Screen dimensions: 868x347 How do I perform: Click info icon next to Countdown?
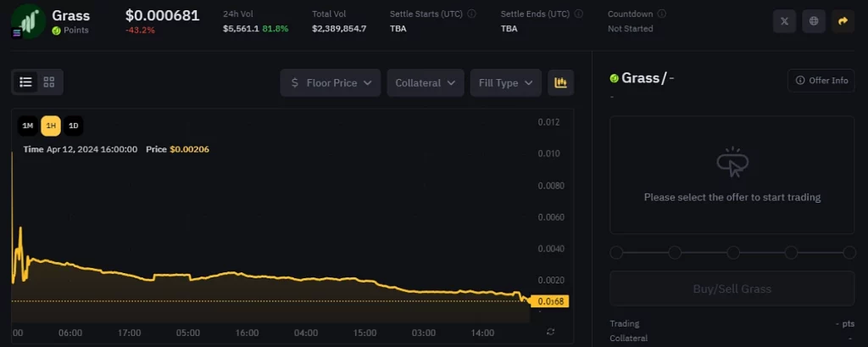661,14
